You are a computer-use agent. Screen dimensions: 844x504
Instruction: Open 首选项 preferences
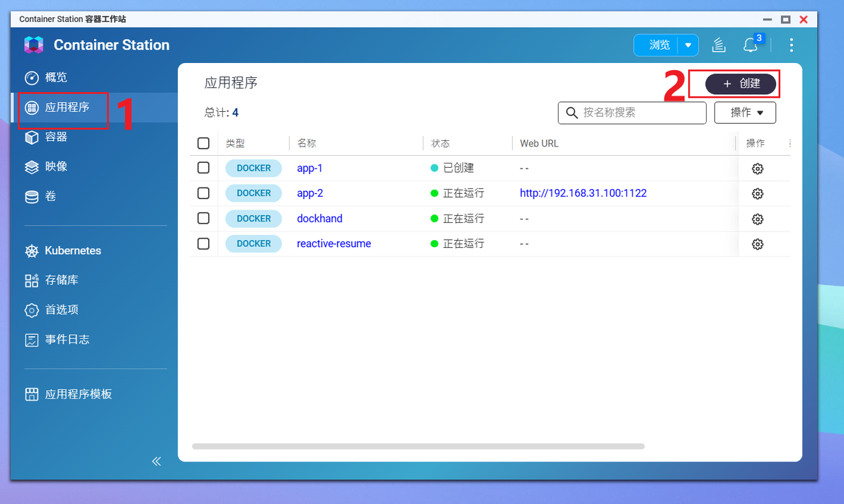coord(52,310)
